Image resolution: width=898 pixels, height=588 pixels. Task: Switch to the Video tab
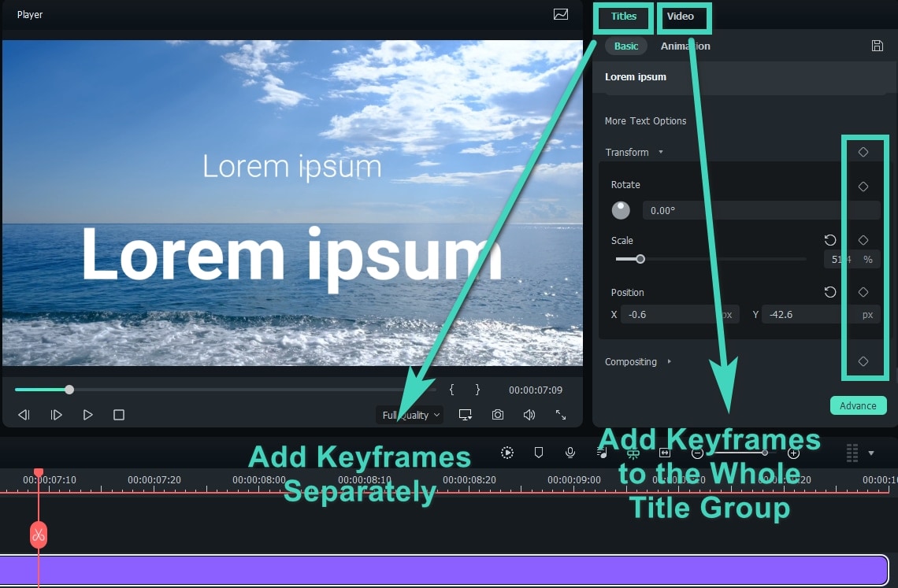tap(681, 17)
